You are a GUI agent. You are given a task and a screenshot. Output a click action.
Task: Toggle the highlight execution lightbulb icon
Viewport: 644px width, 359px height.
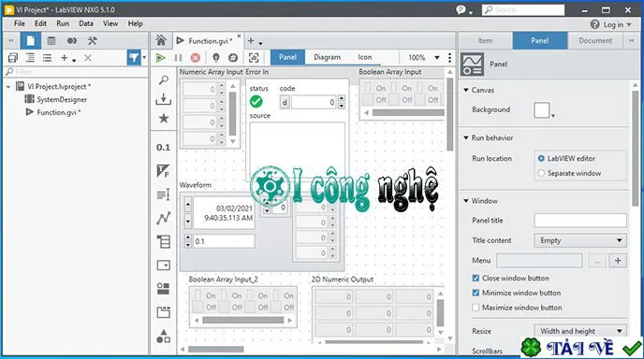pos(215,58)
